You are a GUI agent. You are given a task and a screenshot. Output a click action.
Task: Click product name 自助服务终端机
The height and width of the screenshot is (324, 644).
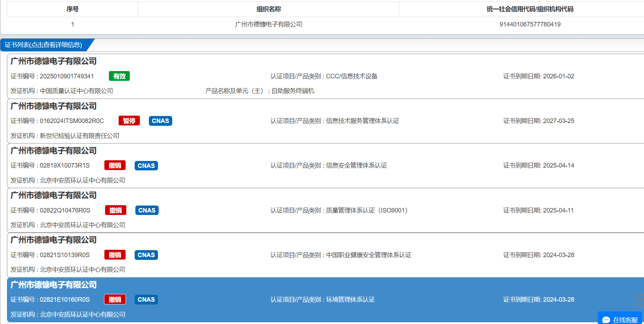[x=293, y=91]
